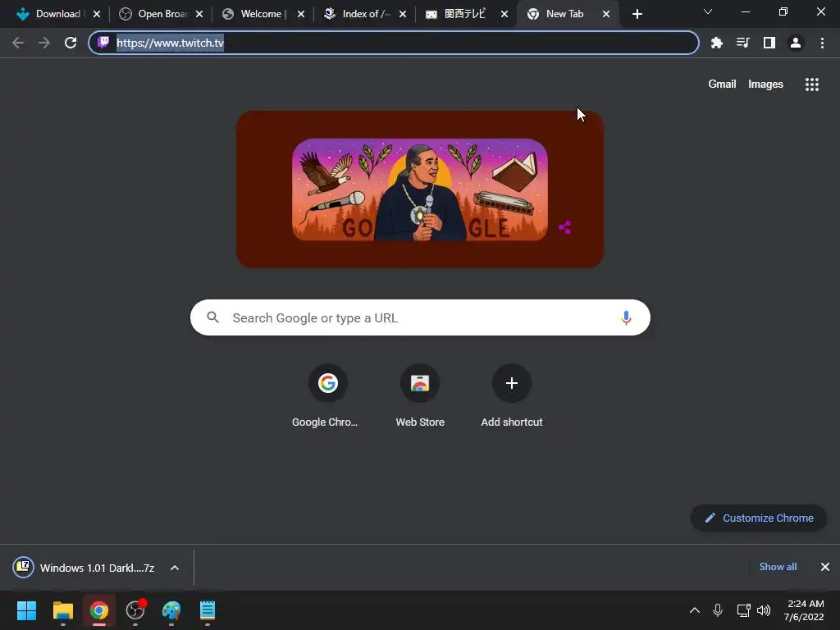
Task: Open the clock showing 2:24 AM
Action: pos(806,610)
